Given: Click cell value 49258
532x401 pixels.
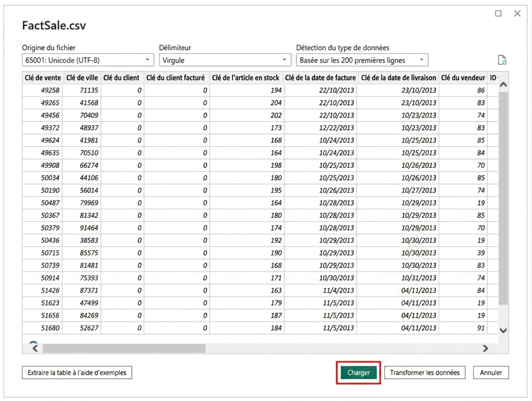Looking at the screenshot, I should 50,90.
